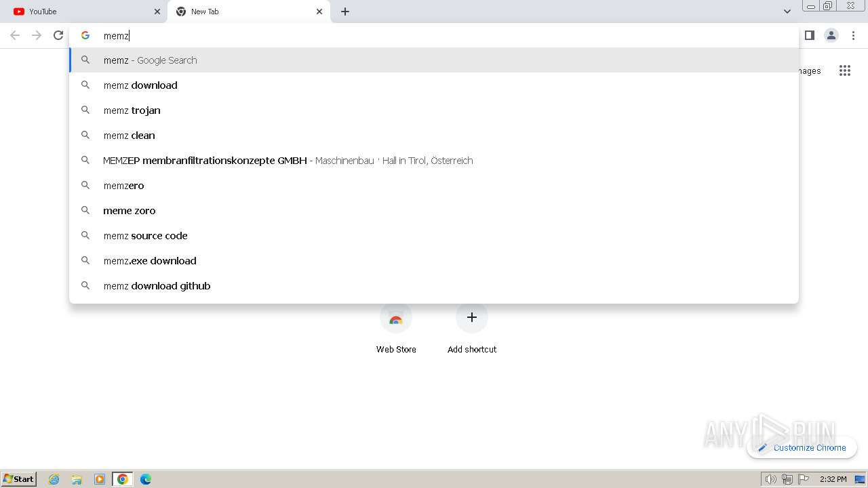Toggle the Chrome side panel

pyautogui.click(x=810, y=35)
